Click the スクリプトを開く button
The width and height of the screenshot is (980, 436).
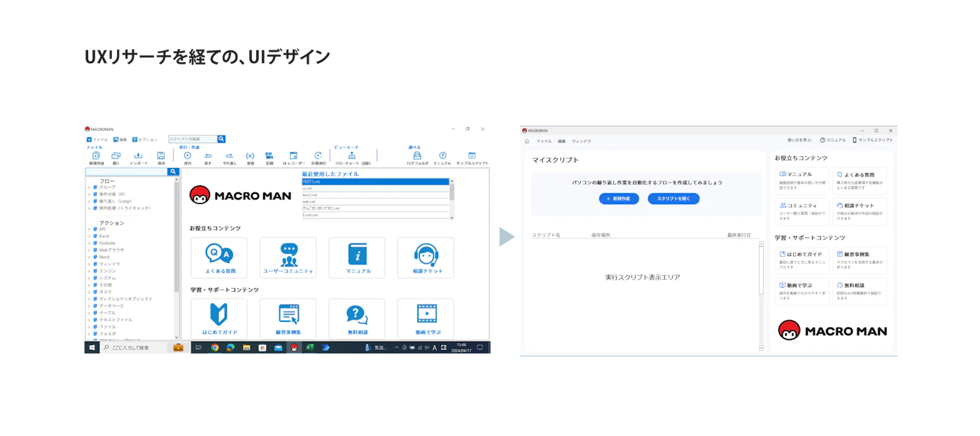tap(673, 199)
